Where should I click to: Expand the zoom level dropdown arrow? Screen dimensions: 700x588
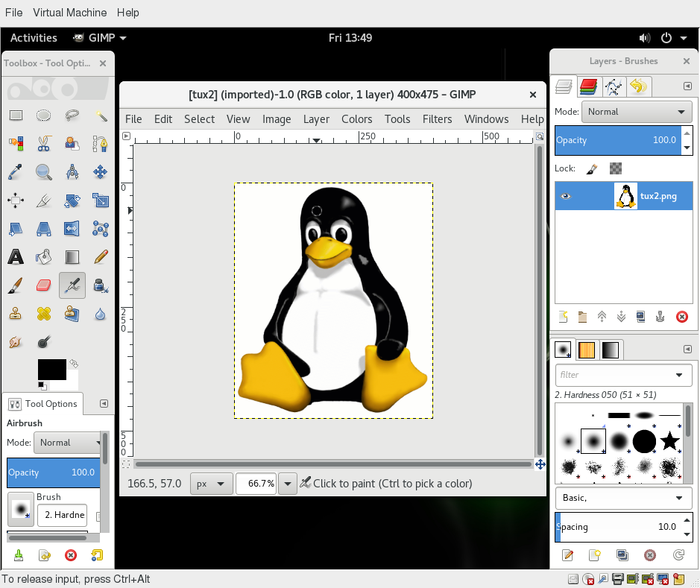coord(288,484)
